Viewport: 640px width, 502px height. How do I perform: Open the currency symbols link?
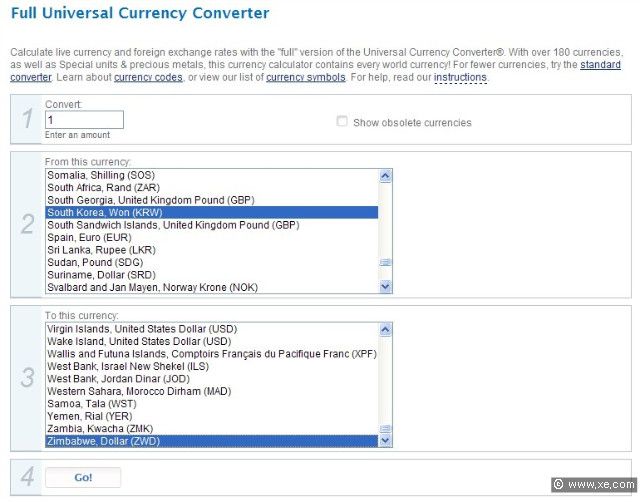tap(306, 77)
